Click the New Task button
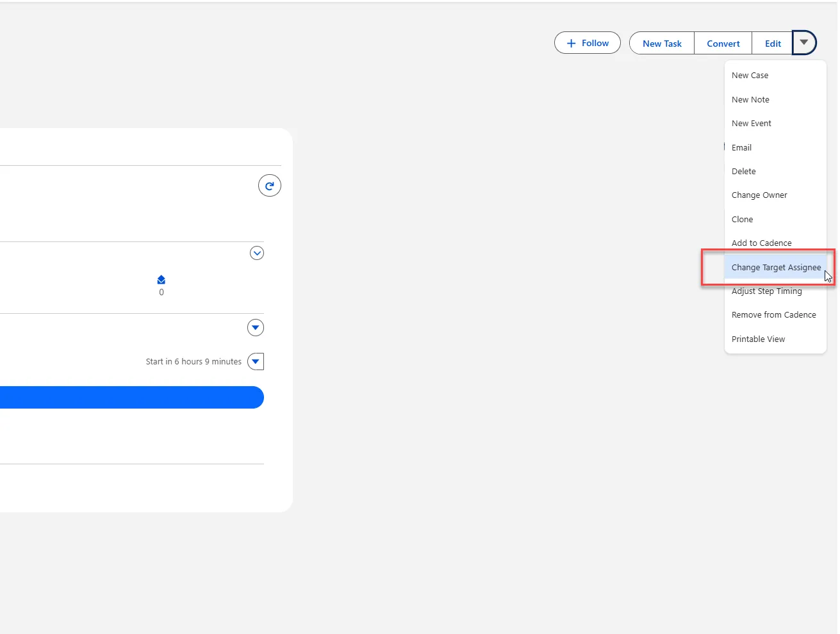 (x=662, y=44)
